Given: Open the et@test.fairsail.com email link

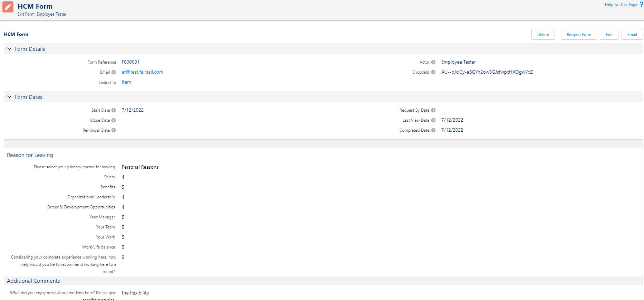Looking at the screenshot, I should (x=142, y=72).
